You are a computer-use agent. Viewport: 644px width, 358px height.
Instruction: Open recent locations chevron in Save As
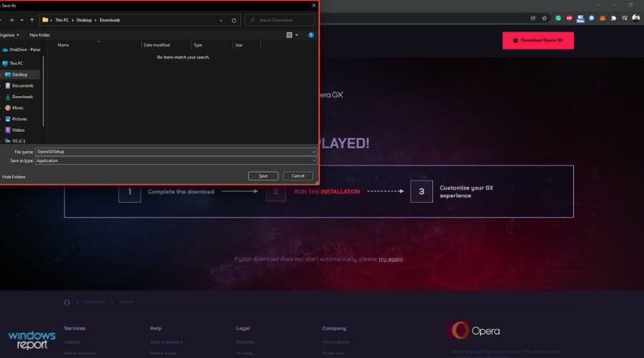coord(21,20)
